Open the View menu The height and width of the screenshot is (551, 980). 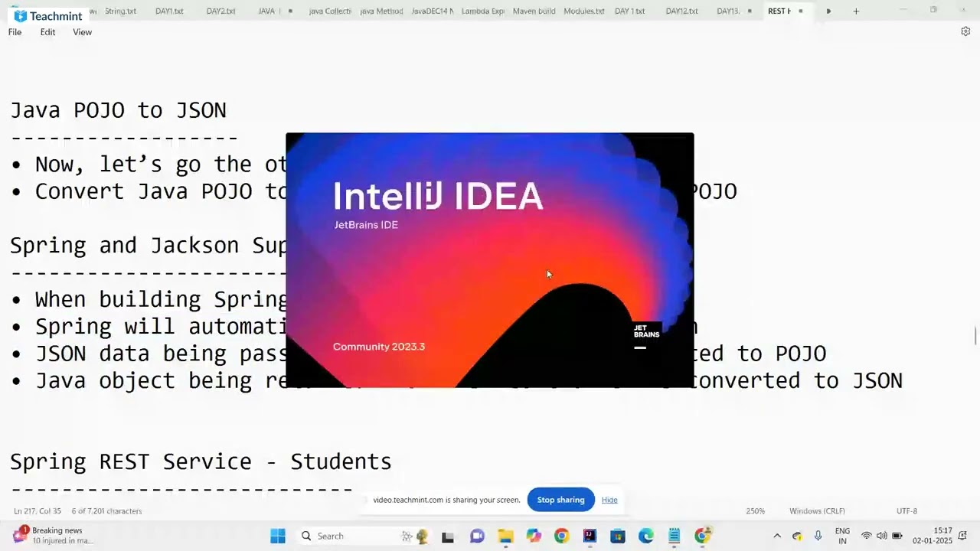click(x=82, y=32)
